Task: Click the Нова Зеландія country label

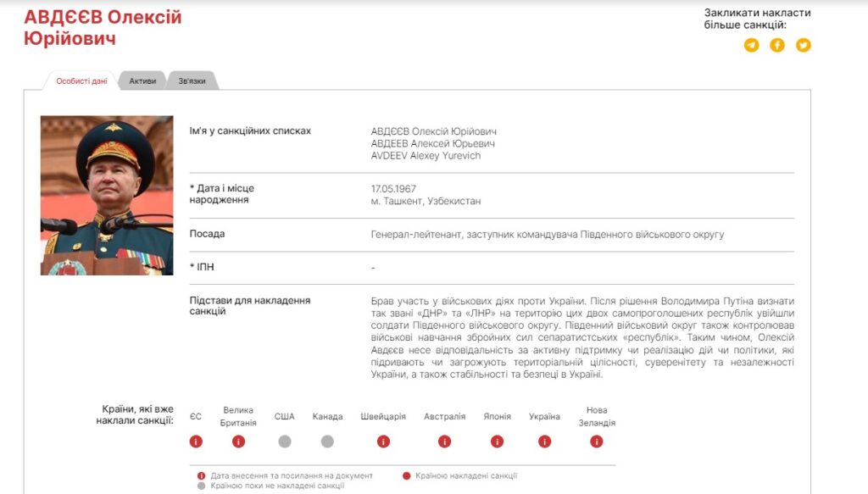Action: pyautogui.click(x=597, y=416)
